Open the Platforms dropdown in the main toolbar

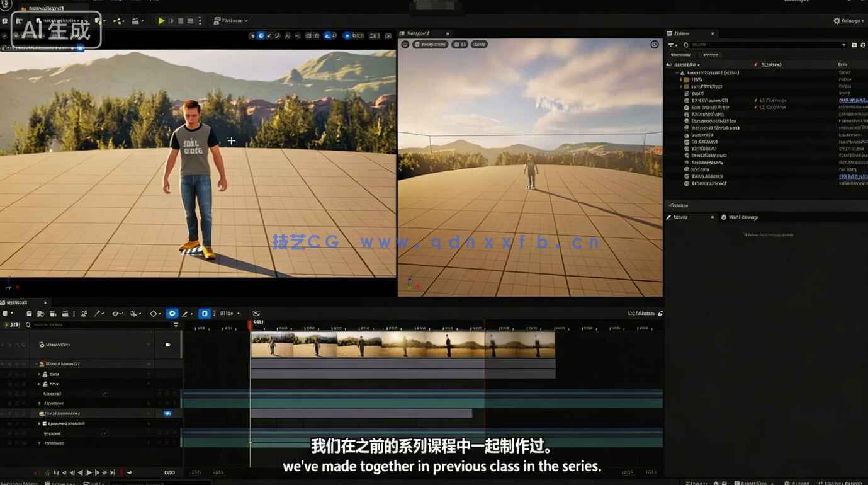[230, 20]
